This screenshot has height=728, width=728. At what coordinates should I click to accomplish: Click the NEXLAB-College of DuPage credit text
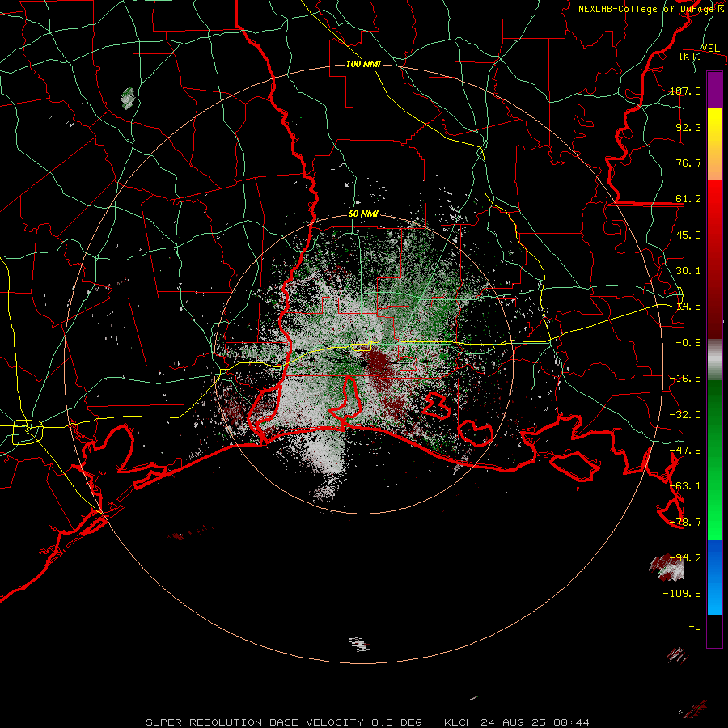click(x=650, y=9)
